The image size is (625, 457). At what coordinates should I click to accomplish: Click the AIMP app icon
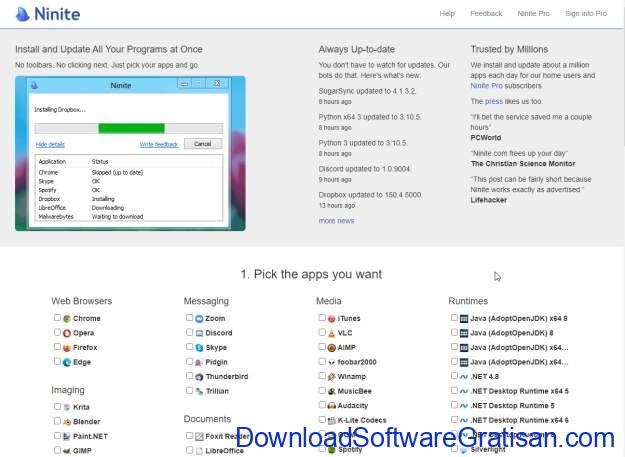[332, 348]
